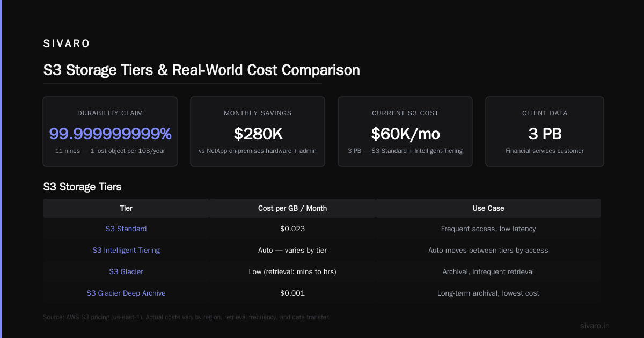Select the $60K/mo cost figure
Image resolution: width=644 pixels, height=338 pixels.
[x=405, y=134]
